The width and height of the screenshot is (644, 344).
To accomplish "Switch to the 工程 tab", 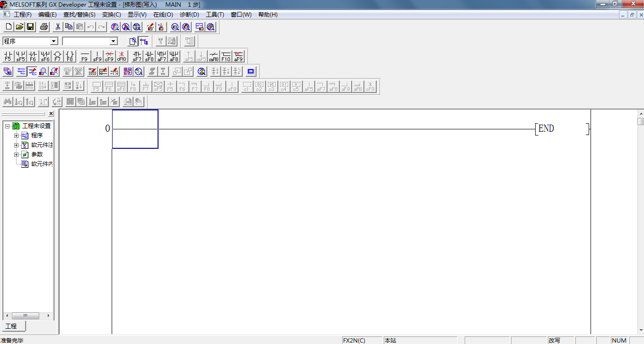I will [11, 326].
